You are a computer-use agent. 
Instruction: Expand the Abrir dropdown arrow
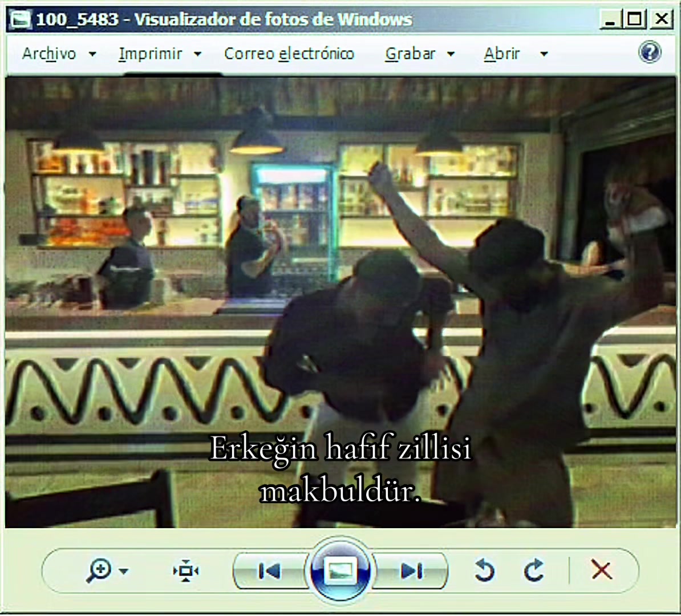coord(544,54)
